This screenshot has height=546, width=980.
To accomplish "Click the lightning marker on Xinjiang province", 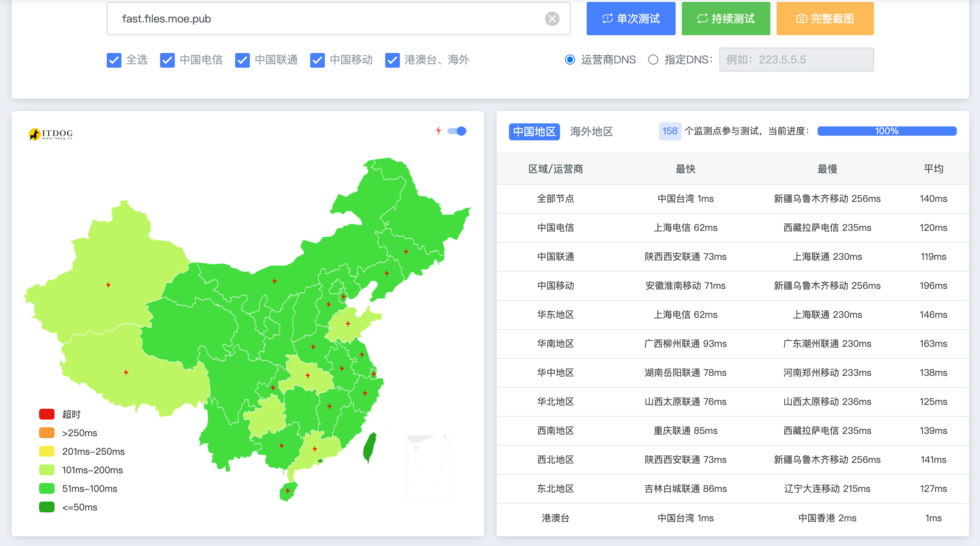I will pyautogui.click(x=108, y=285).
